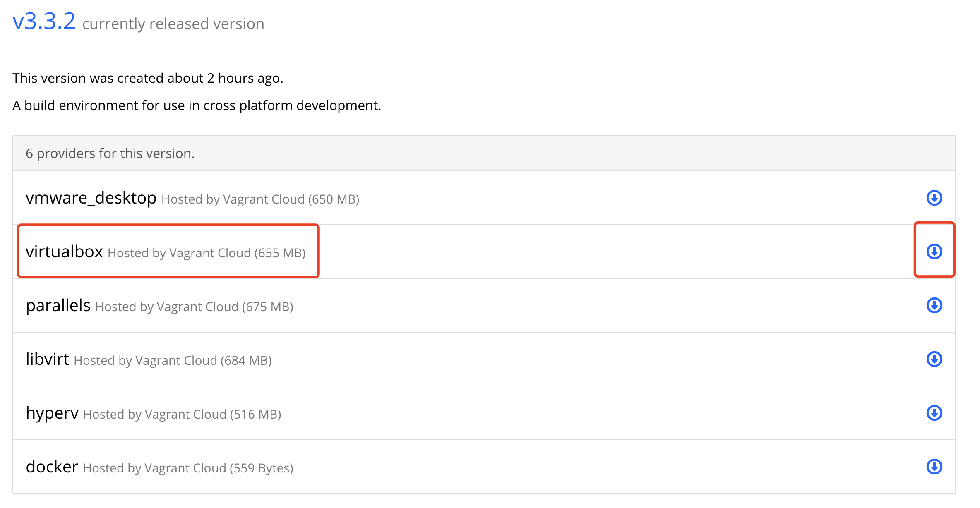
Task: Click the '6 providers for this version' header
Action: tap(110, 153)
